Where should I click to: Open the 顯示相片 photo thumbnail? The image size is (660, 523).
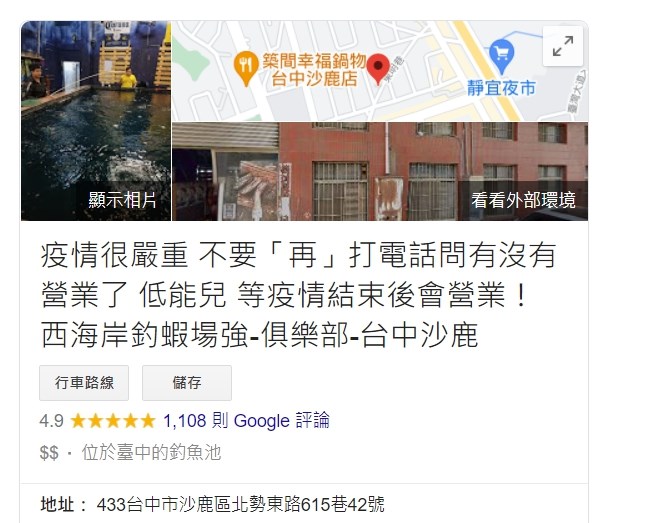point(96,121)
